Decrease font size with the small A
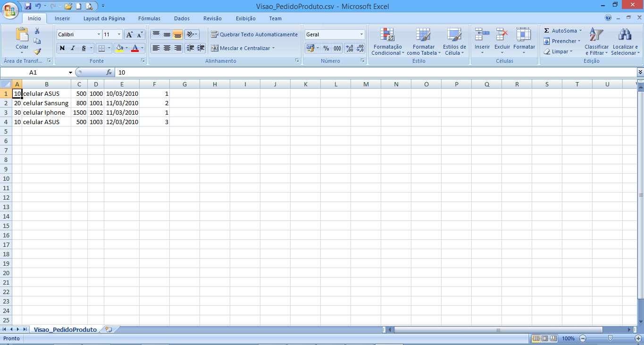 140,34
